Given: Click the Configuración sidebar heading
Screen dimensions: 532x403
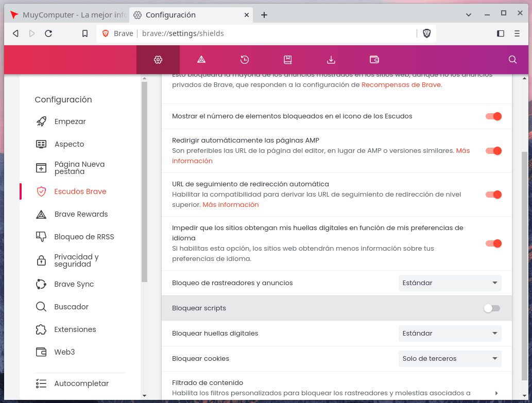Looking at the screenshot, I should (x=63, y=100).
